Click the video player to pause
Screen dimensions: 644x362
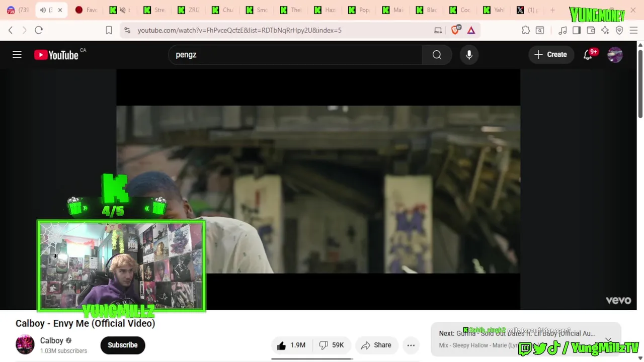tap(318, 189)
